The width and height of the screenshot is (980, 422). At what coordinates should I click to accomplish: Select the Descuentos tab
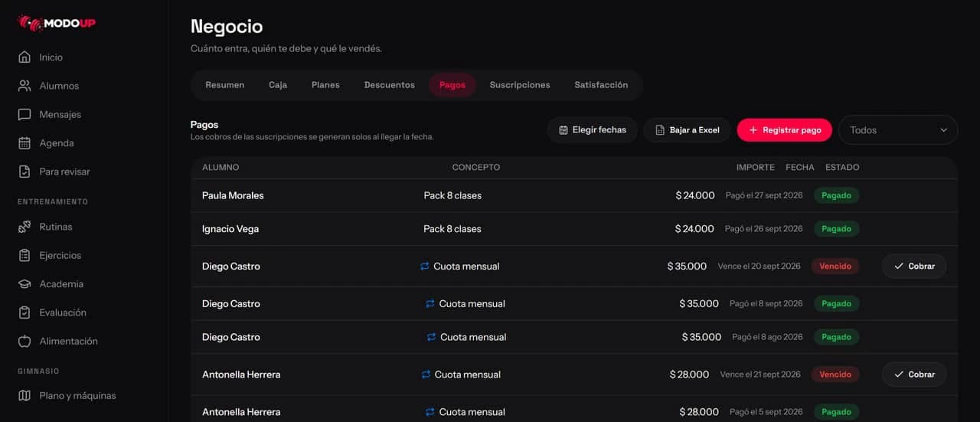pyautogui.click(x=390, y=85)
